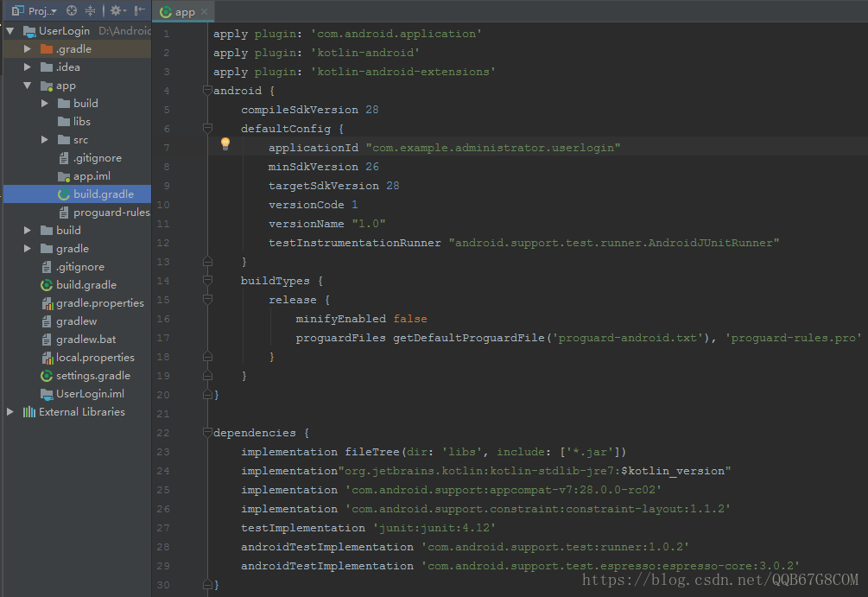
Task: Fold the android block at line 4
Action: point(207,90)
